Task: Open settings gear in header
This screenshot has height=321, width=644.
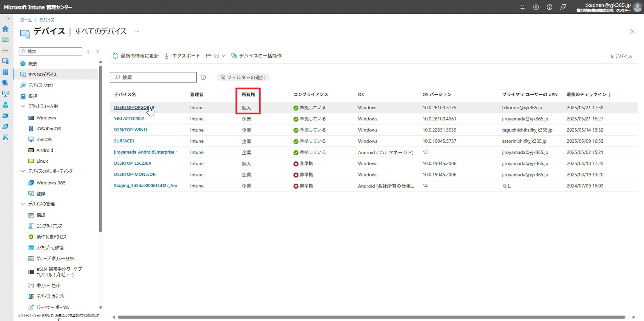Action: [x=536, y=7]
